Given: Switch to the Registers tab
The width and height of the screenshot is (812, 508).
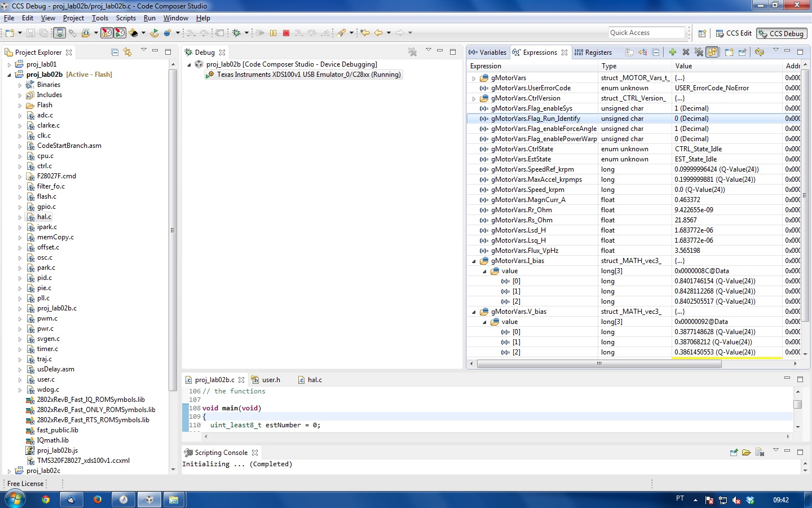Looking at the screenshot, I should 593,52.
